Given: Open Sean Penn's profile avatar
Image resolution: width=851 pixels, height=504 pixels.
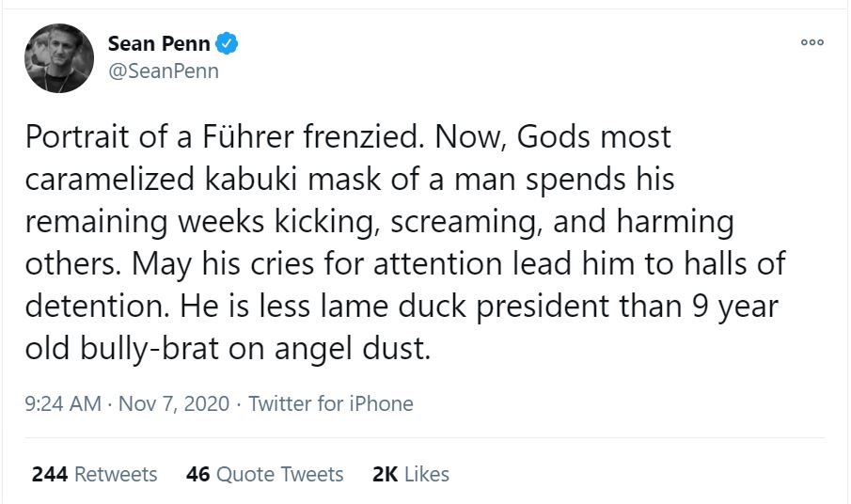Looking at the screenshot, I should click(58, 58).
